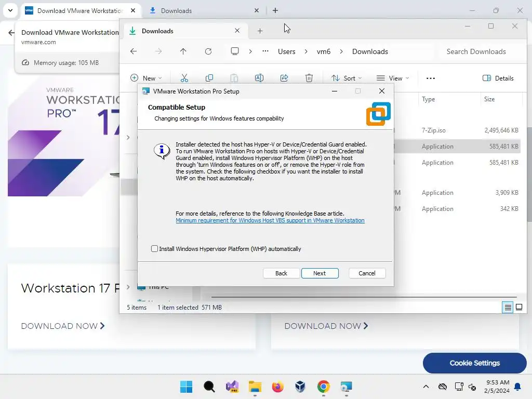Switch to Download VMware Workstation browser tab

80,10
